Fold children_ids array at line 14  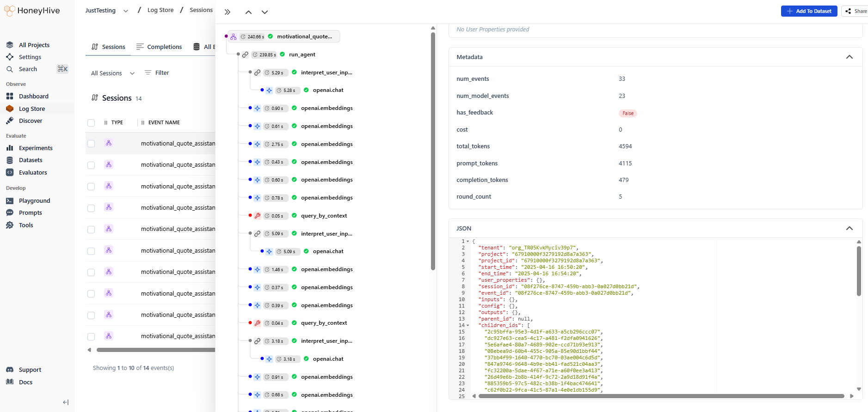[468, 325]
